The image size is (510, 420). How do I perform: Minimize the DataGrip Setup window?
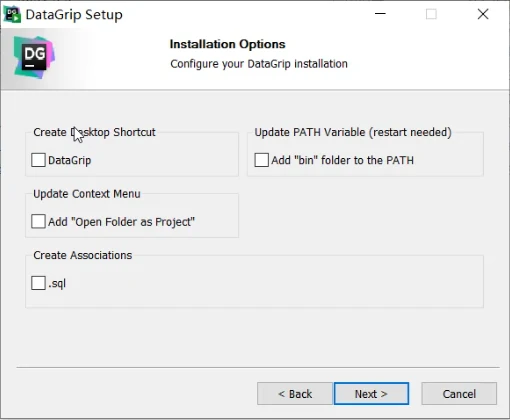click(x=380, y=14)
